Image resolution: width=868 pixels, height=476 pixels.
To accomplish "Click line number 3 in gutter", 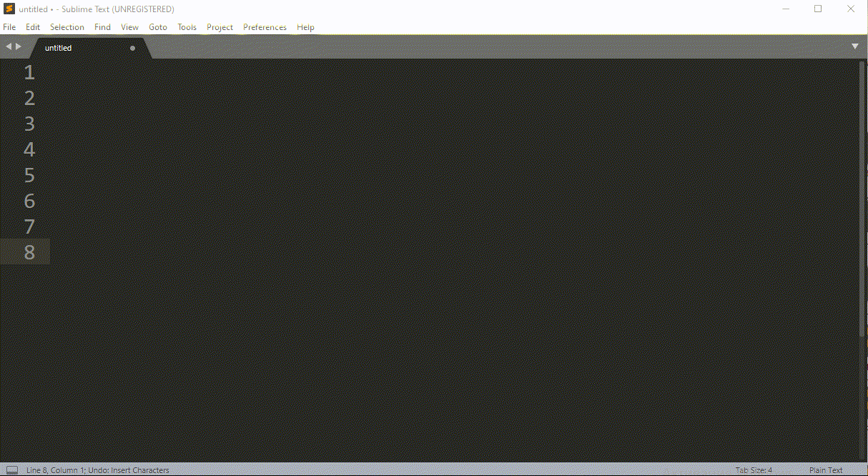I will 29,124.
